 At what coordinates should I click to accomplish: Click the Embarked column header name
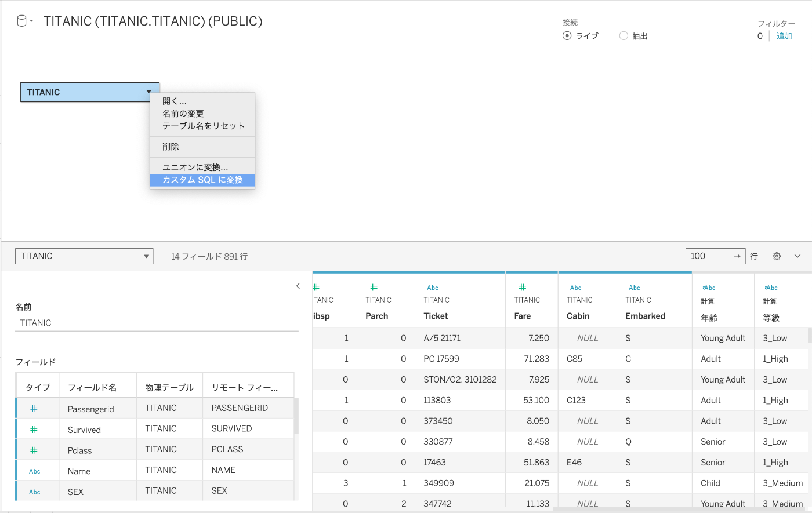[646, 316]
